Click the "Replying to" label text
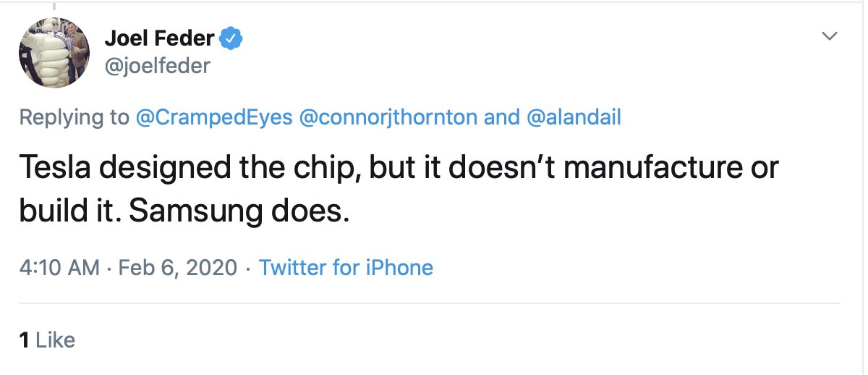 pyautogui.click(x=75, y=117)
